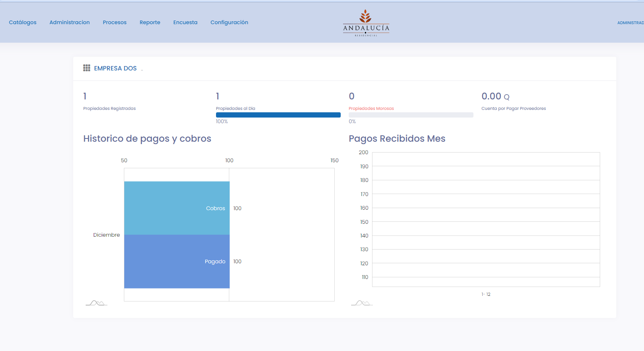
Task: Click the Historico de pagos y cobros heading
Action: coord(147,138)
